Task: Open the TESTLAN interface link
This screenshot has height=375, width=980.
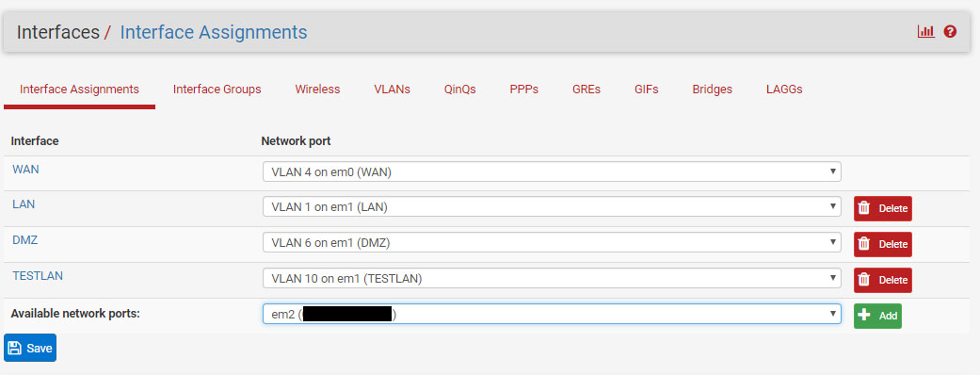Action: pos(38,275)
